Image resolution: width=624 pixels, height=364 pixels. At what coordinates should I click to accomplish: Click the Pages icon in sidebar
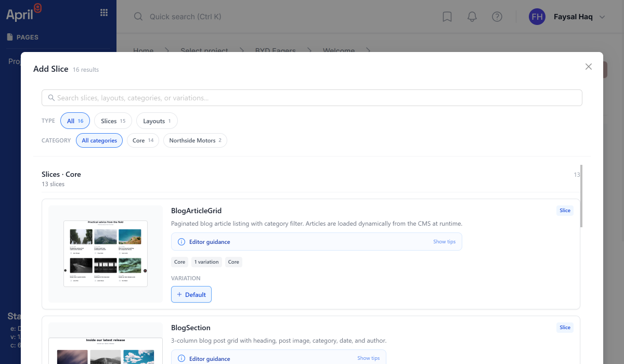10,37
